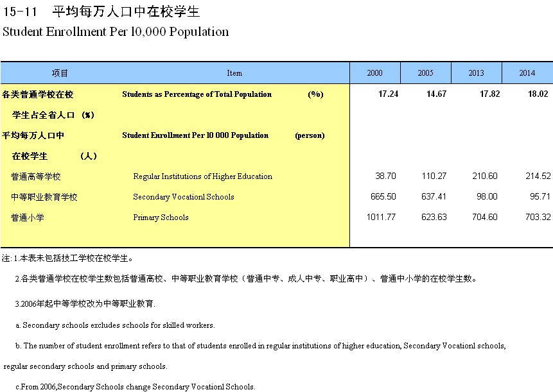Select the Students as Percentage of Total Population text
Image resolution: width=553 pixels, height=392 pixels.
(x=197, y=94)
